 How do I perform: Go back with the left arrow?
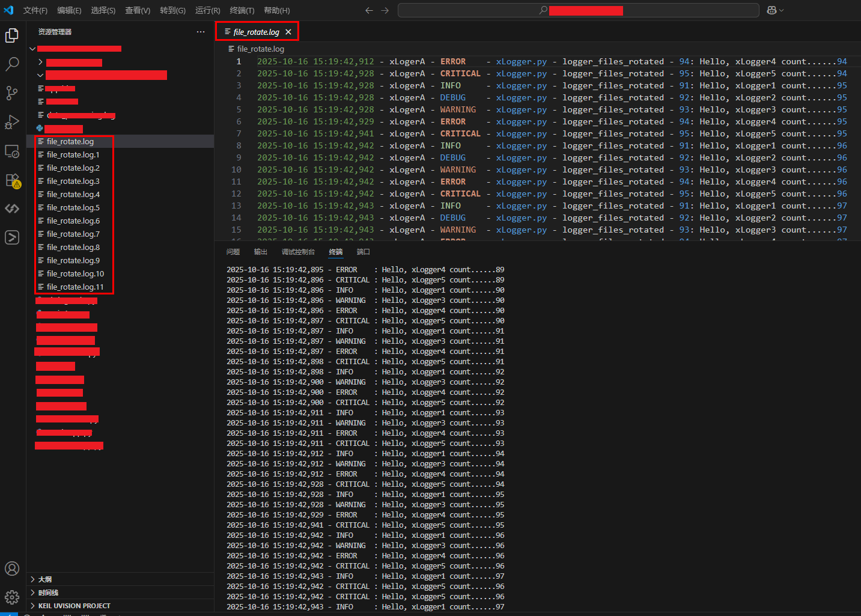pyautogui.click(x=369, y=10)
